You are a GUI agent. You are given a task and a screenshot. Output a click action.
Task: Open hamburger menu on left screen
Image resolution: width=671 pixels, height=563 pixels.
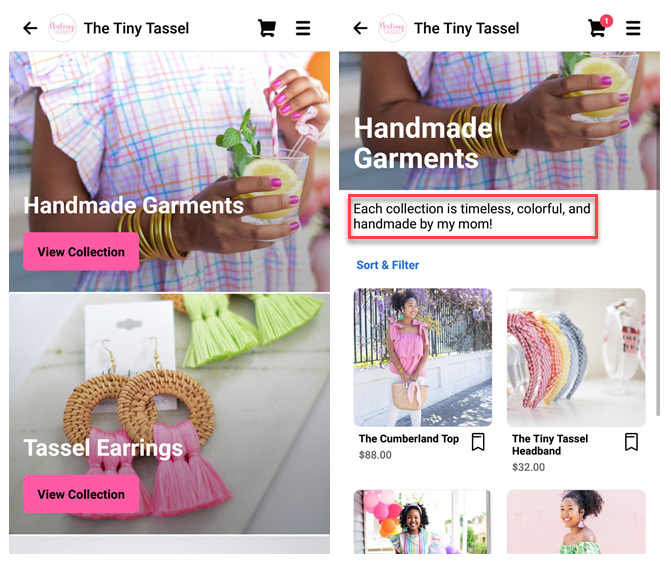[303, 28]
